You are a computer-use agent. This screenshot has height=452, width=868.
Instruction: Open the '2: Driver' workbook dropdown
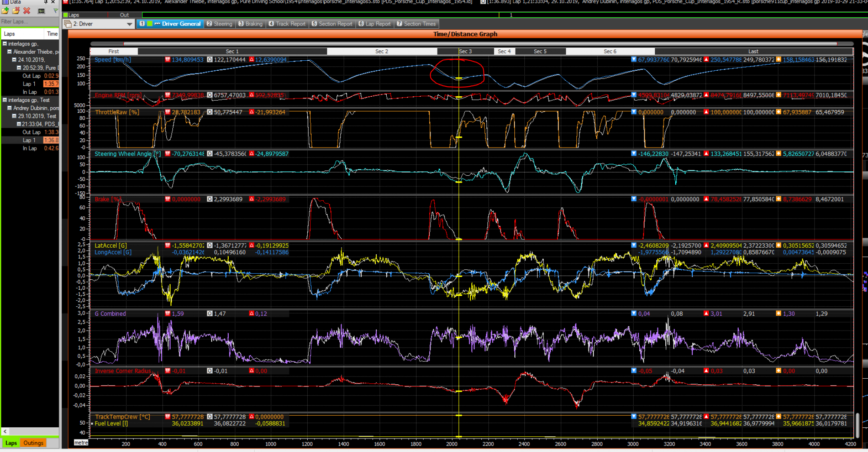pos(129,24)
